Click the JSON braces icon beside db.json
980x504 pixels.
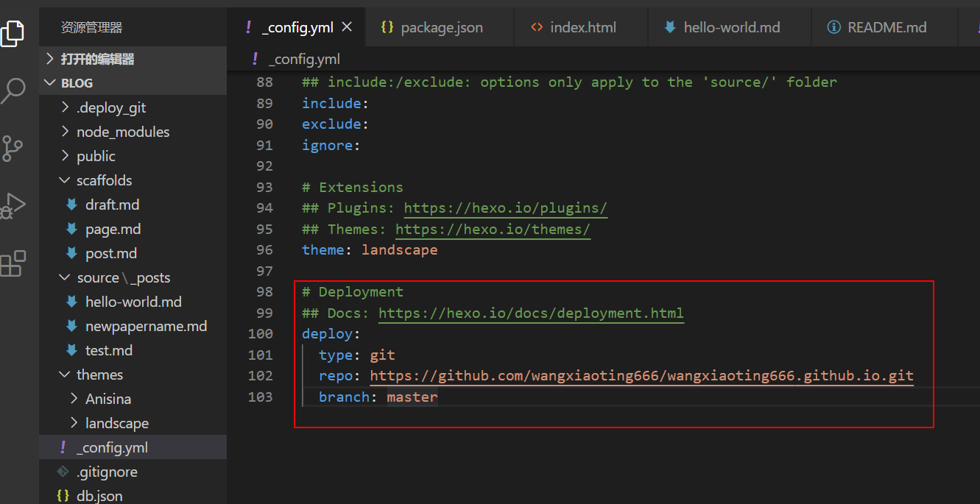63,496
